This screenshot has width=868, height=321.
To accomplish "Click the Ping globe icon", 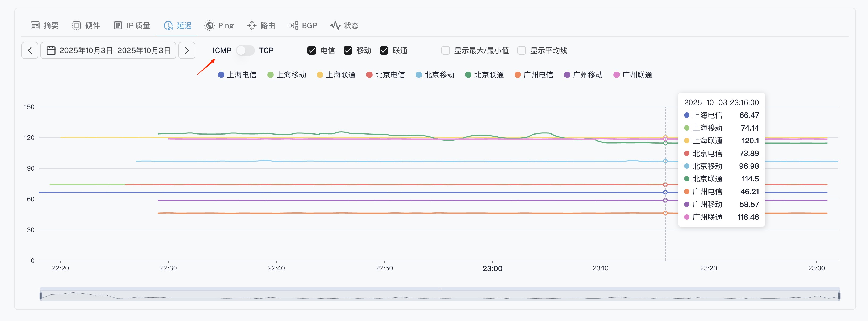I will click(x=210, y=25).
